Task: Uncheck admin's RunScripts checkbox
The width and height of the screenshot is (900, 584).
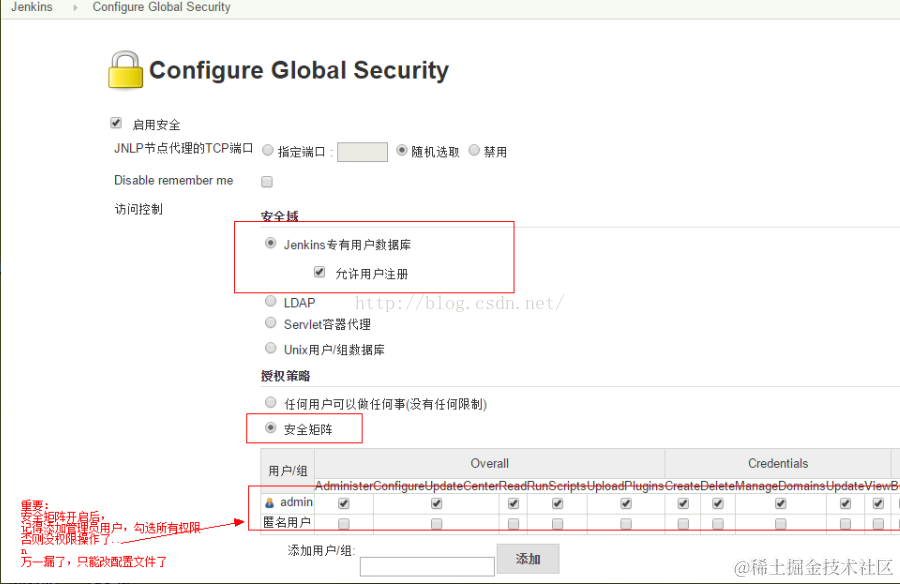Action: coord(557,504)
